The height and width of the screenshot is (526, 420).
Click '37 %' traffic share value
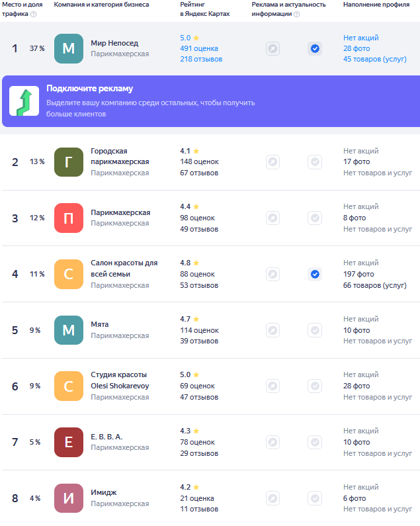tap(37, 49)
